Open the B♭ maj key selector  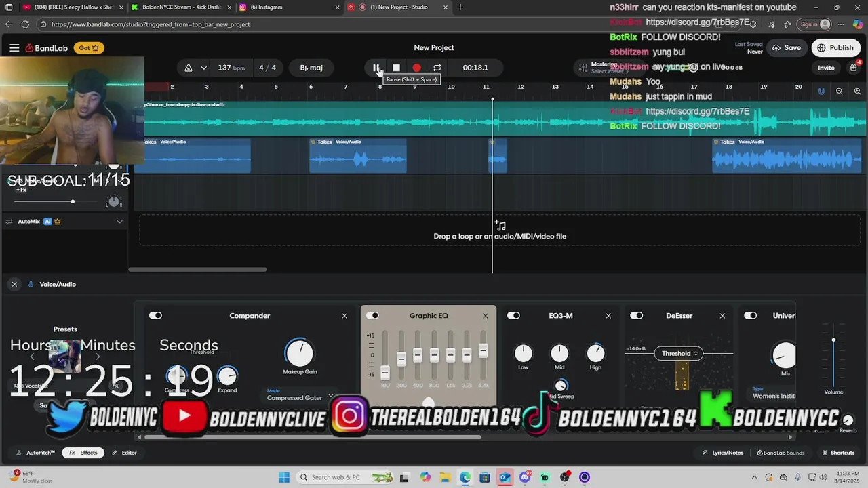(311, 68)
